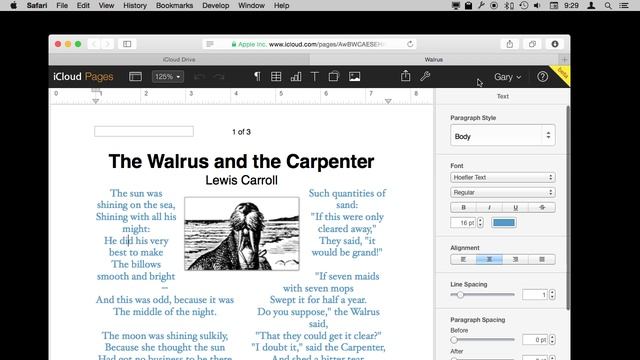Insert a chart from toolbar

(x=296, y=77)
